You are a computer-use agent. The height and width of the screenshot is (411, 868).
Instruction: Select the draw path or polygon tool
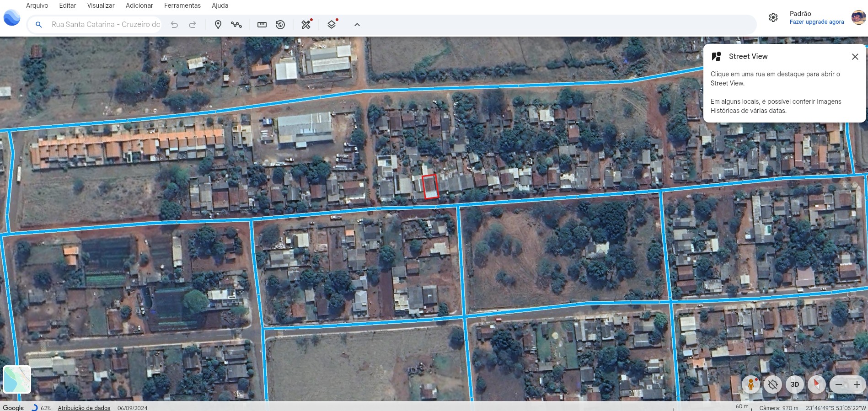point(236,25)
